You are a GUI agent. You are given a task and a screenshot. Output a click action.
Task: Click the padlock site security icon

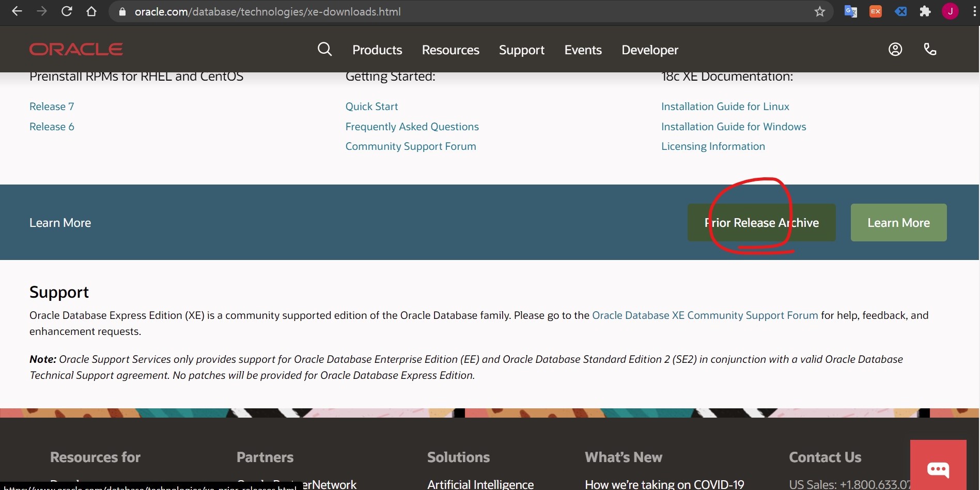(x=122, y=12)
